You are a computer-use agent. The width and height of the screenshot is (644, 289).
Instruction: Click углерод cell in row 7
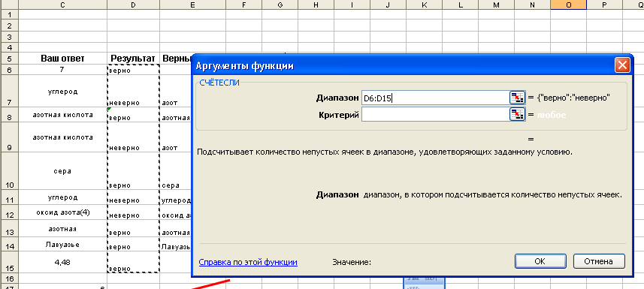pyautogui.click(x=62, y=91)
